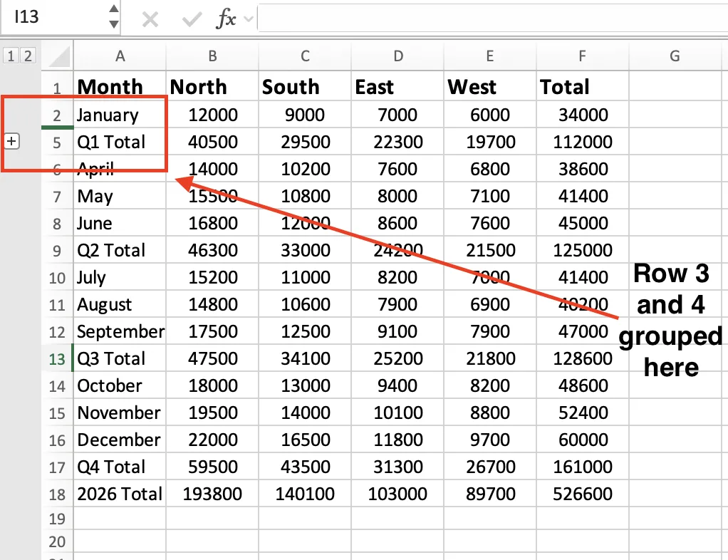Select column G header

point(675,56)
